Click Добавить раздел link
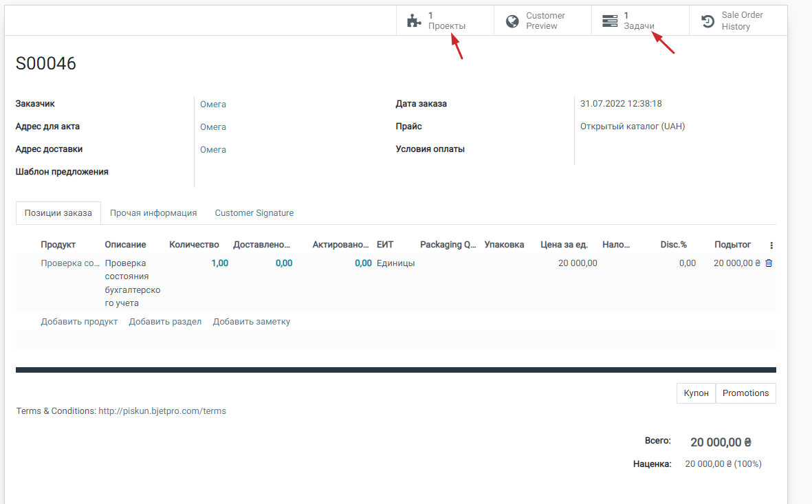This screenshot has height=504, width=812. coord(165,322)
